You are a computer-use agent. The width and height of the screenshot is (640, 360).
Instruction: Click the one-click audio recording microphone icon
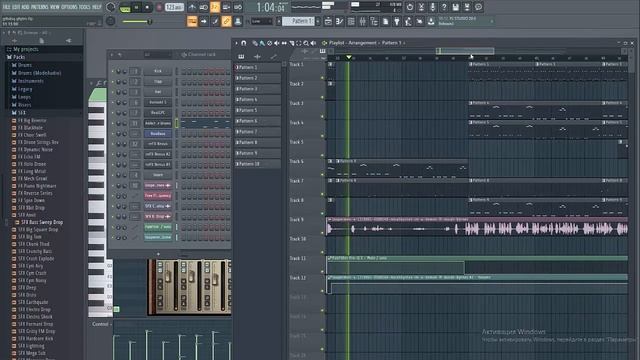tap(433, 7)
